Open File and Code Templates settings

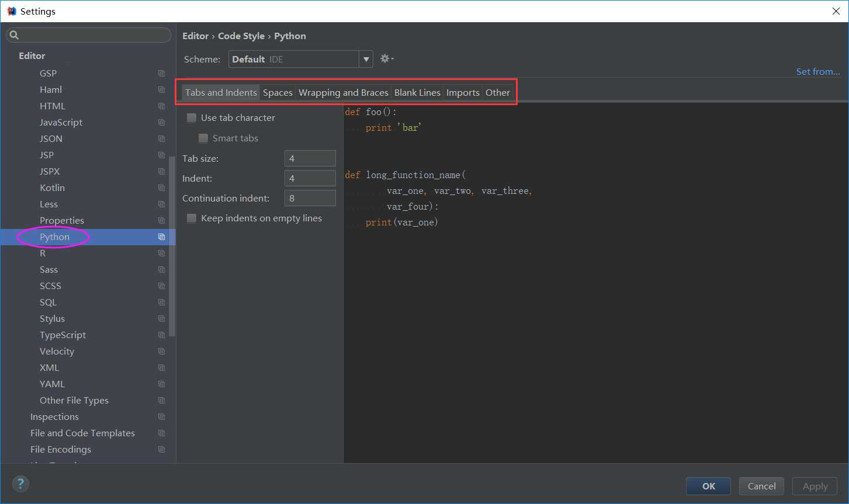click(82, 433)
